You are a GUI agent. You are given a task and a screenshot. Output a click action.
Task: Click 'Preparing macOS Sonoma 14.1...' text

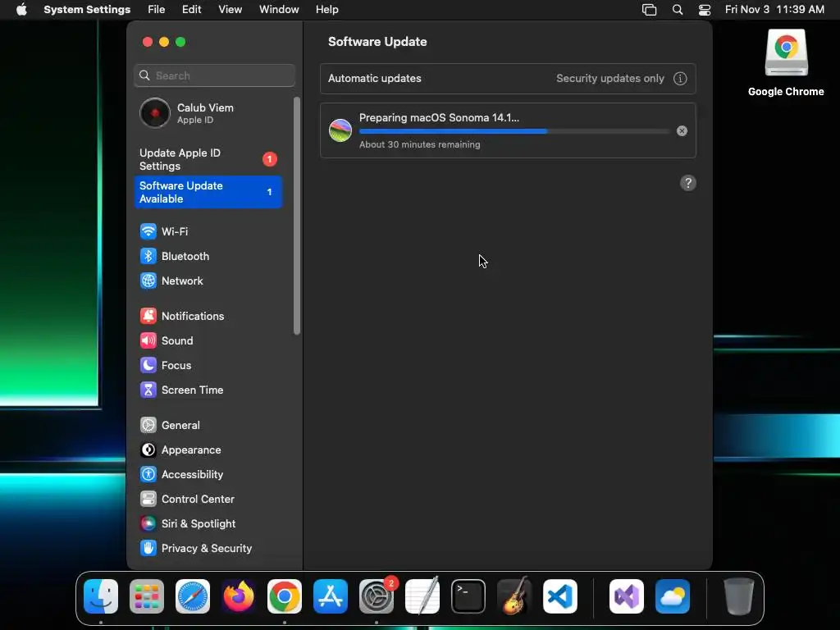click(x=439, y=118)
